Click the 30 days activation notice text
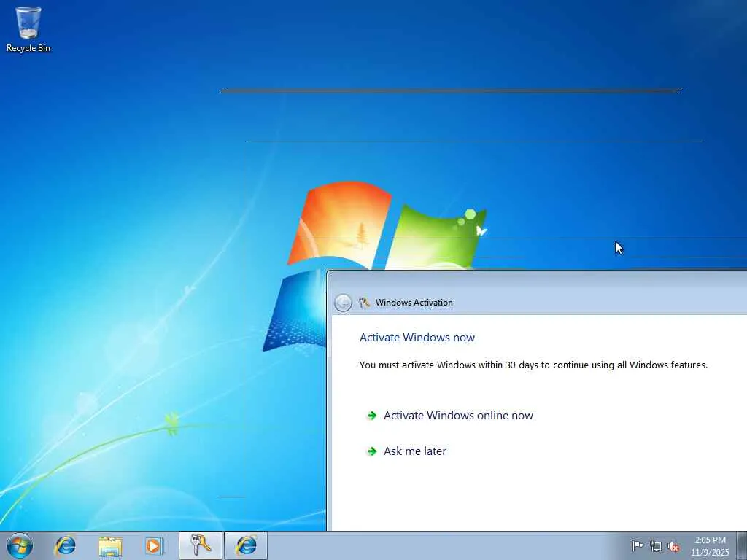Viewport: 747px width, 560px height. [533, 365]
